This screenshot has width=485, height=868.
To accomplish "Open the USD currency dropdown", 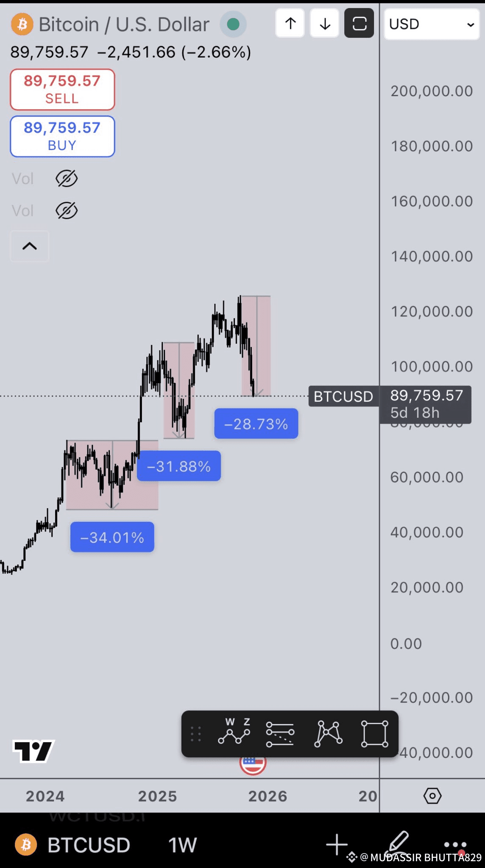I will tap(432, 24).
